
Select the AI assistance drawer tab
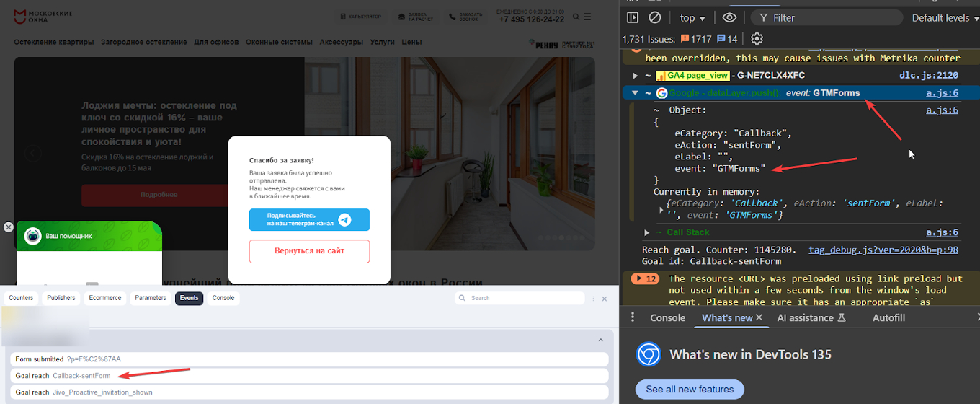pos(811,317)
